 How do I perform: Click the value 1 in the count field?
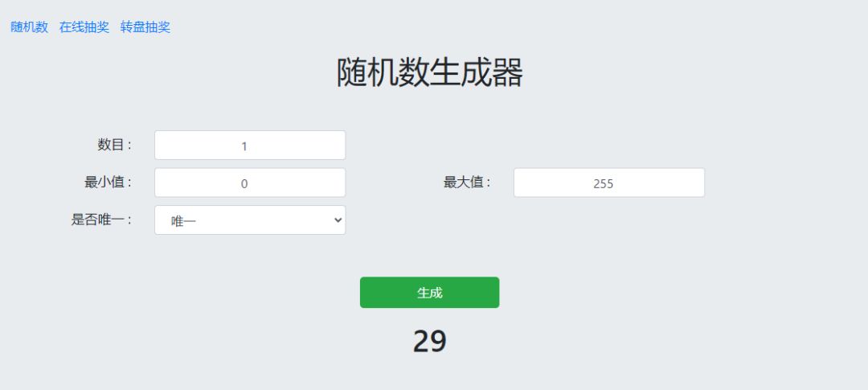[244, 146]
